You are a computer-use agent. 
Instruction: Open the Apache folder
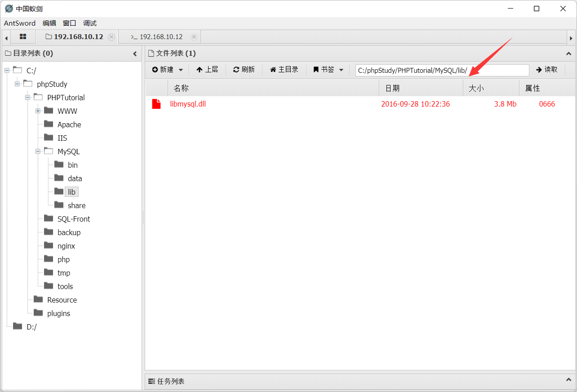tap(63, 124)
